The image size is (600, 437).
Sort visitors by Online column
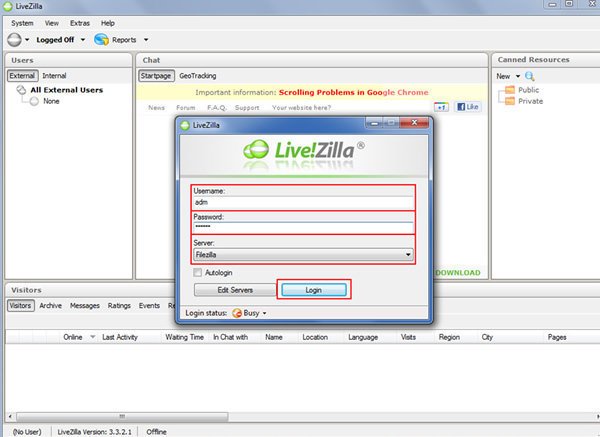pyautogui.click(x=73, y=337)
